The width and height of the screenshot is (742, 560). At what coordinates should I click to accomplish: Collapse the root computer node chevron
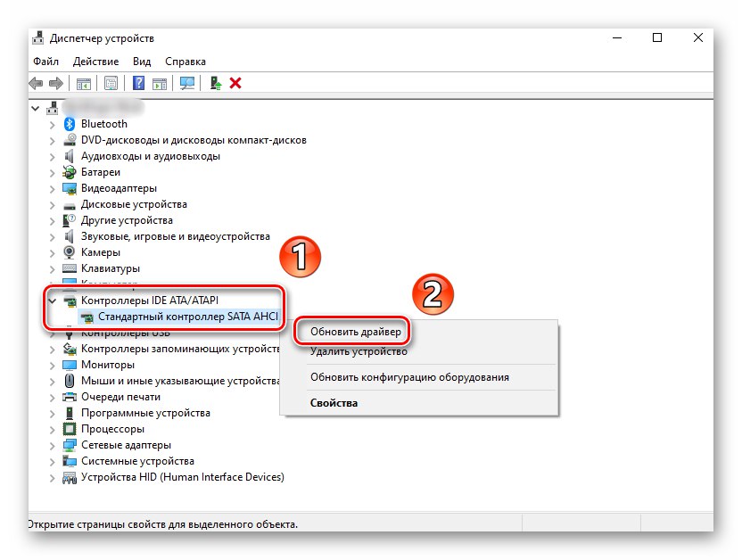(x=36, y=108)
